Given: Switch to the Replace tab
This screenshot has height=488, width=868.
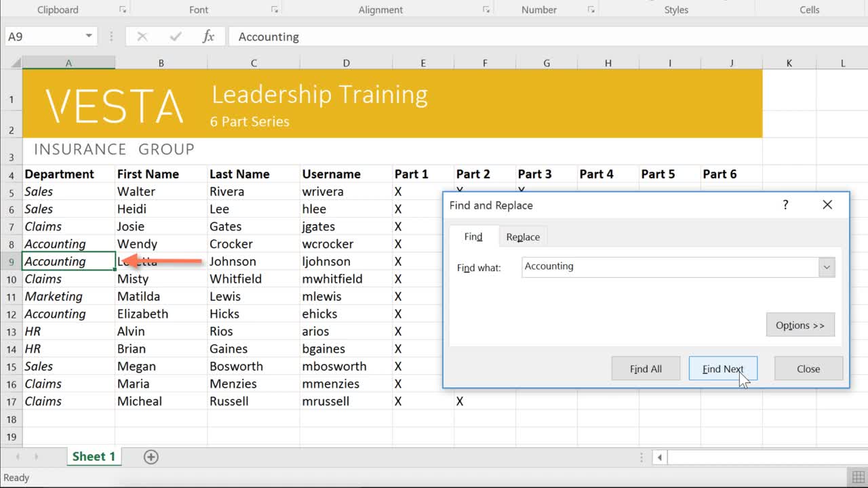Looking at the screenshot, I should point(523,237).
